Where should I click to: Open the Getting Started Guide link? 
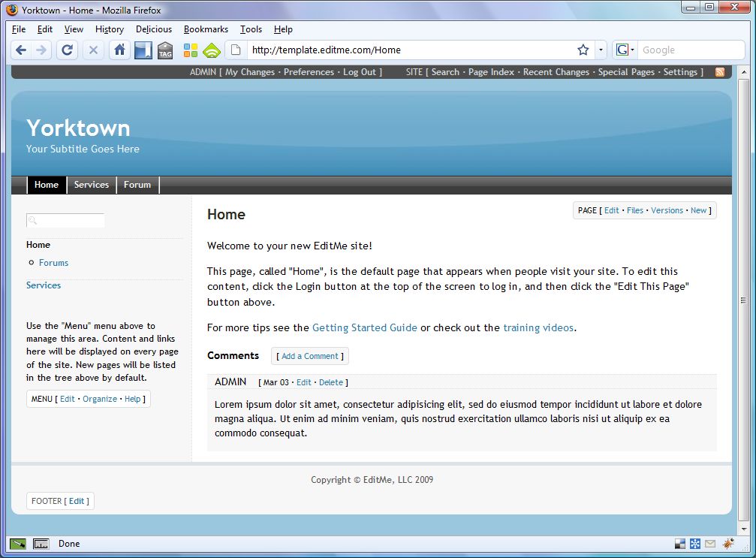coord(365,328)
